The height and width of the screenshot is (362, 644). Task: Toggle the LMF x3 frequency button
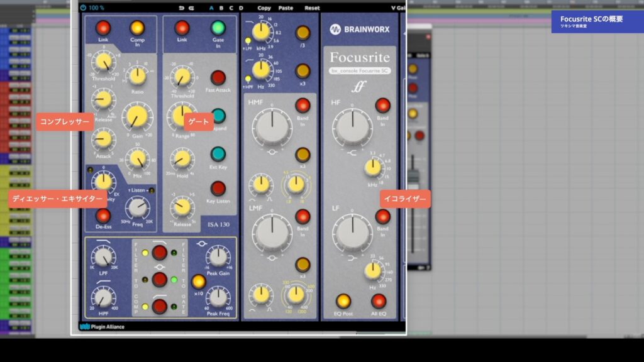tap(303, 265)
